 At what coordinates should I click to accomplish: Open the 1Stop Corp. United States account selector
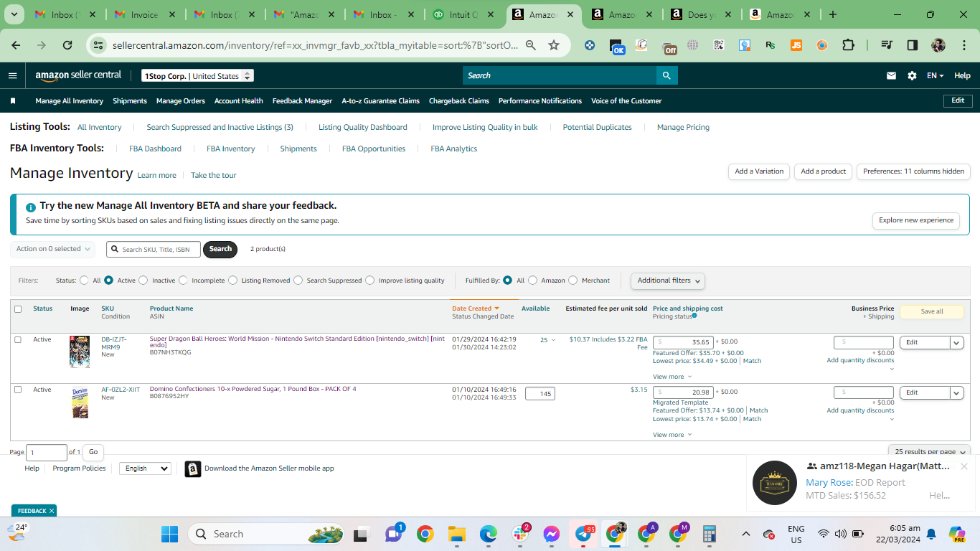tap(197, 76)
